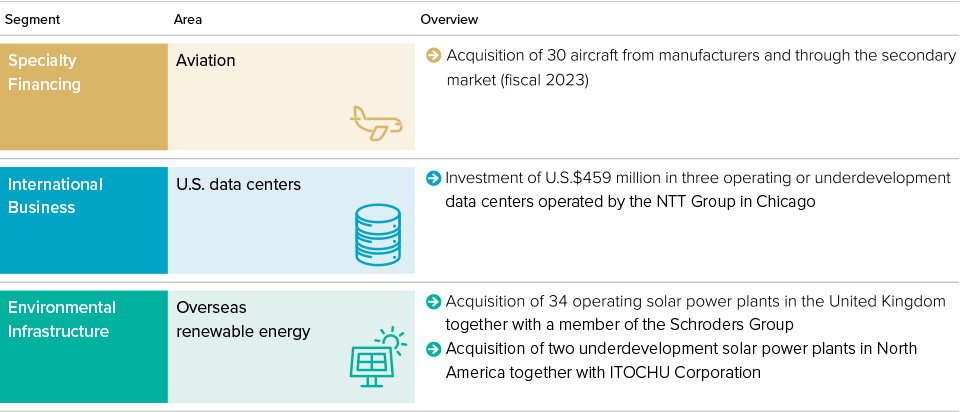Click the Specialty Financing segment block
The height and width of the screenshot is (412, 960).
tap(84, 97)
